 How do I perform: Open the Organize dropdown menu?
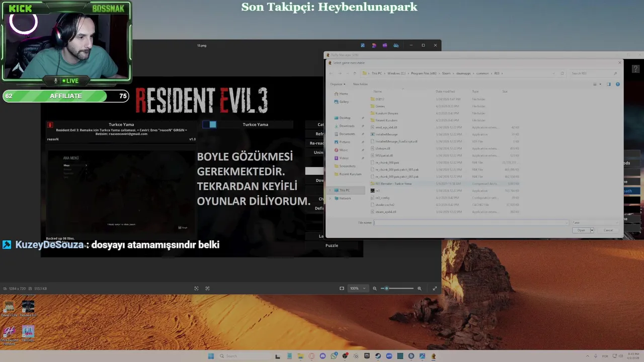coord(338,84)
